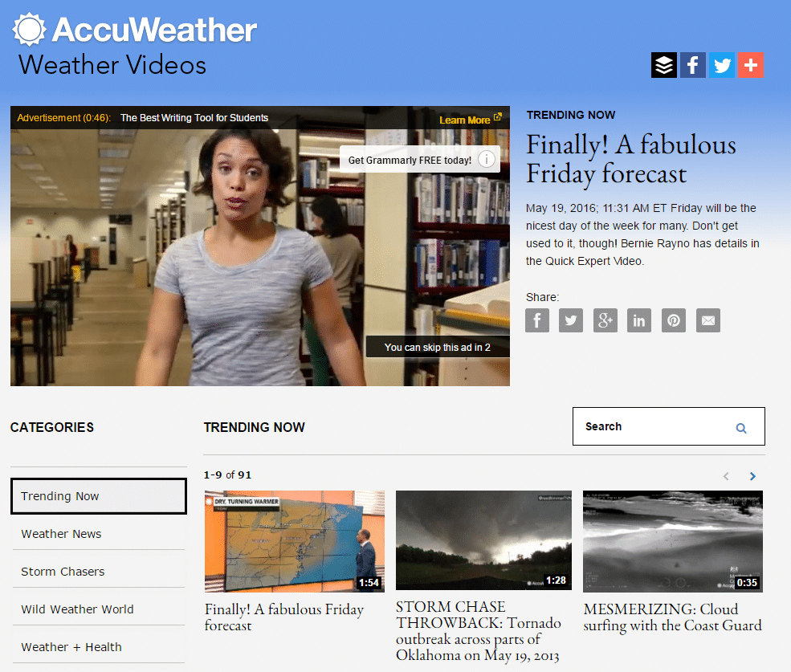Click the Buffer stack icon in header
Image resolution: width=791 pixels, height=672 pixels.
click(x=664, y=65)
